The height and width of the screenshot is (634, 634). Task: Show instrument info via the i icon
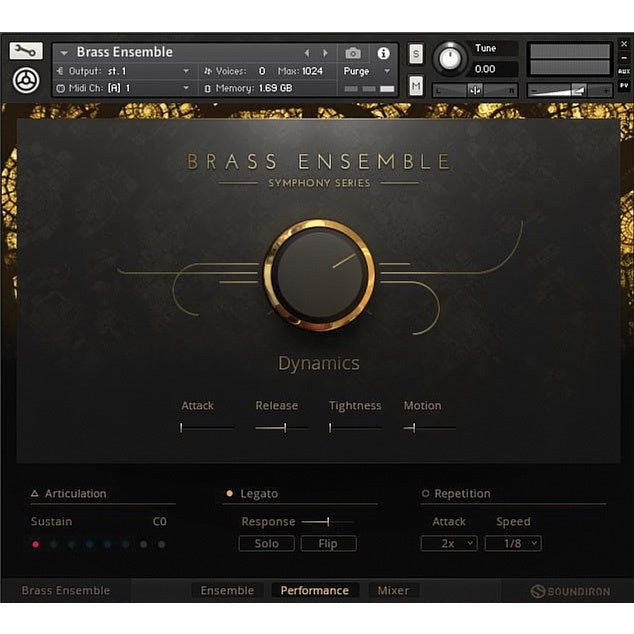(x=383, y=53)
